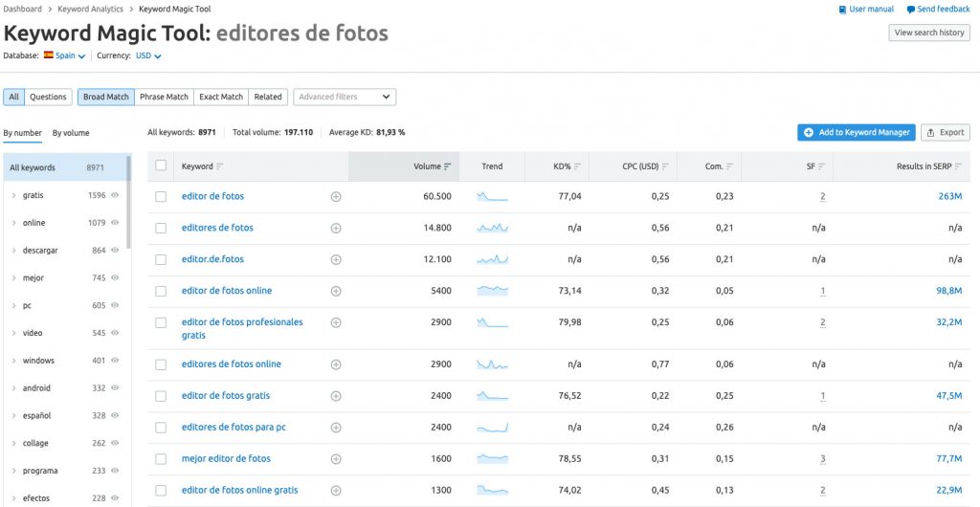Open the trend chart for 'editores de fotos para pc'
The height and width of the screenshot is (507, 980).
493,428
